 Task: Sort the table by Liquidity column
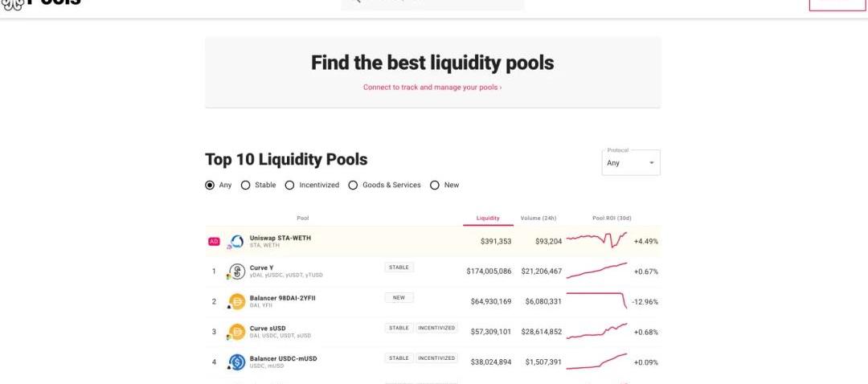[x=488, y=219]
